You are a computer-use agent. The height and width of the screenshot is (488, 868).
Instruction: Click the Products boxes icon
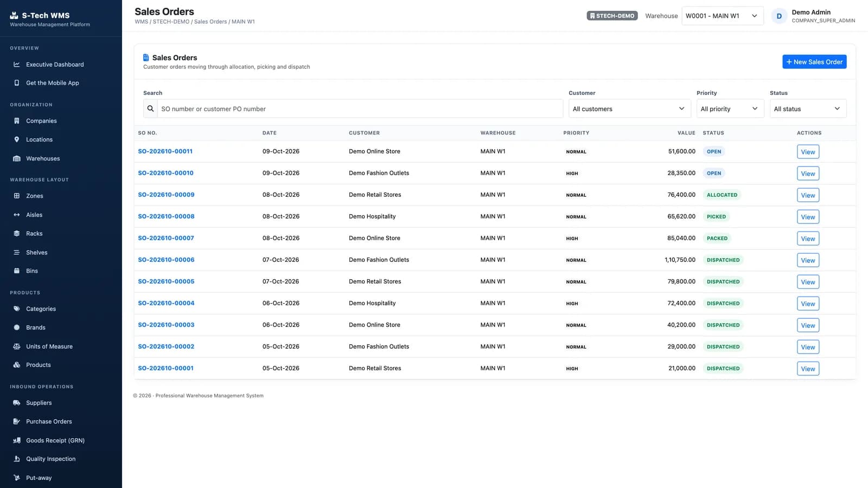point(17,365)
